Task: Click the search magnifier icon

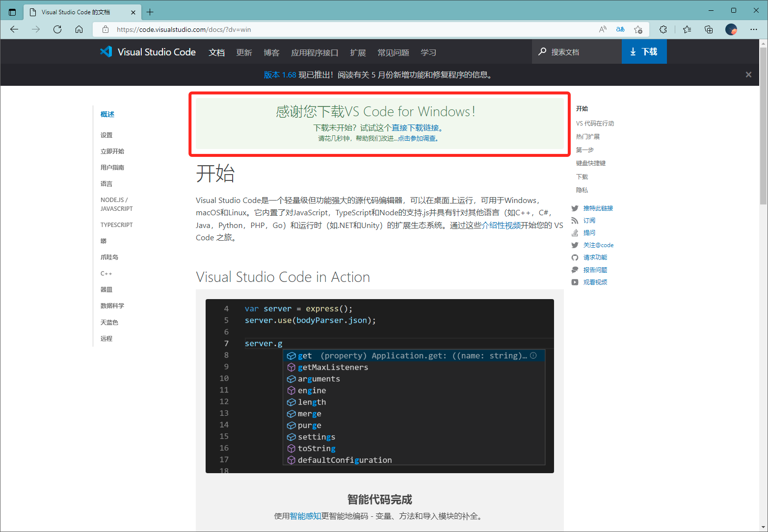Action: [x=542, y=51]
